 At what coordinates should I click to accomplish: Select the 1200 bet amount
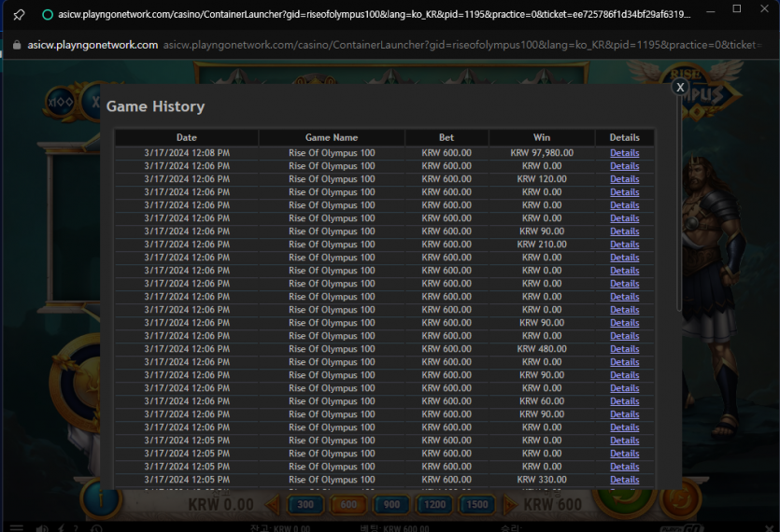click(x=434, y=504)
